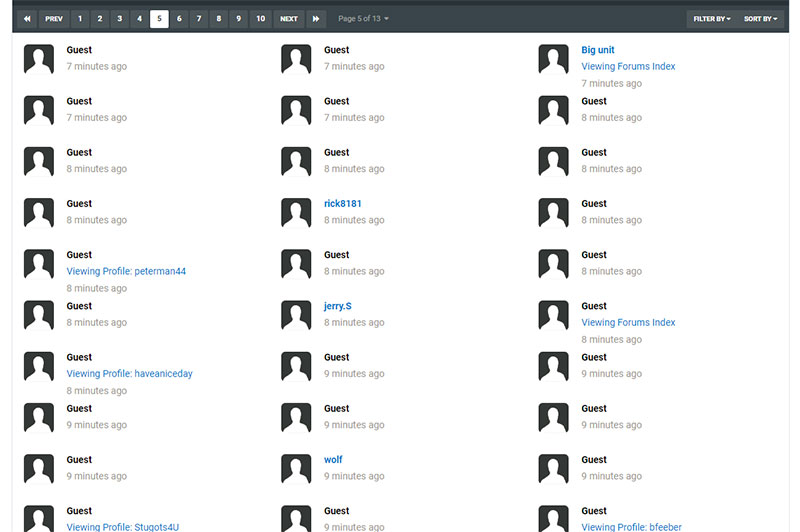The width and height of the screenshot is (800, 532).
Task: Open Big unit's profile link
Action: pyautogui.click(x=597, y=50)
